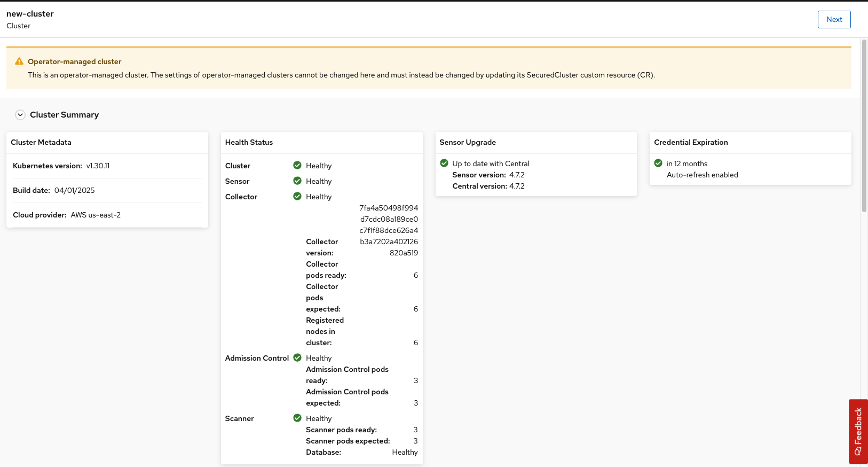Screen dimensions: 868x467
Task: Click the Auto-refresh enabled text
Action: click(x=703, y=175)
